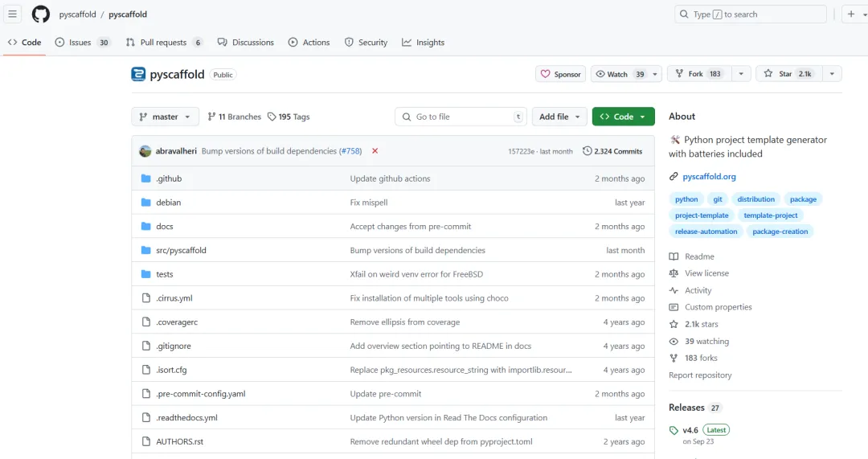Click the GitHub logo icon

[x=40, y=14]
